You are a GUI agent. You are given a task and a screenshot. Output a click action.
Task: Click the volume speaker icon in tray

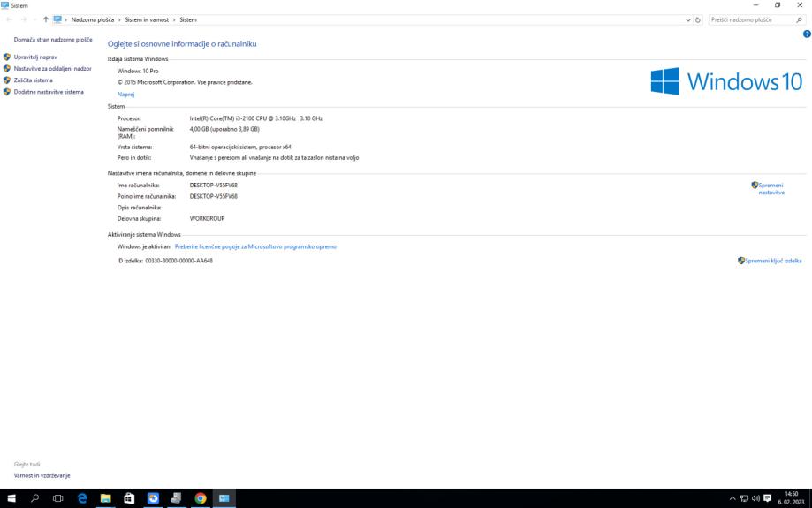[x=755, y=498]
